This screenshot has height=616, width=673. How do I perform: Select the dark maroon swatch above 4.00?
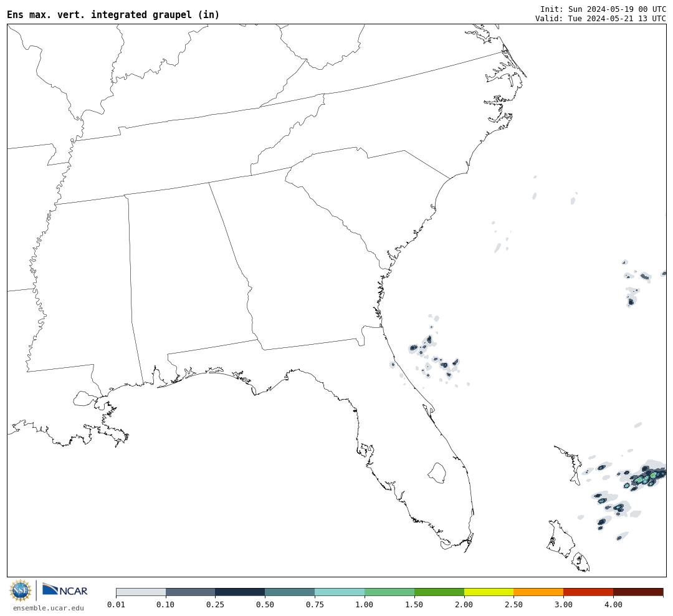click(638, 592)
